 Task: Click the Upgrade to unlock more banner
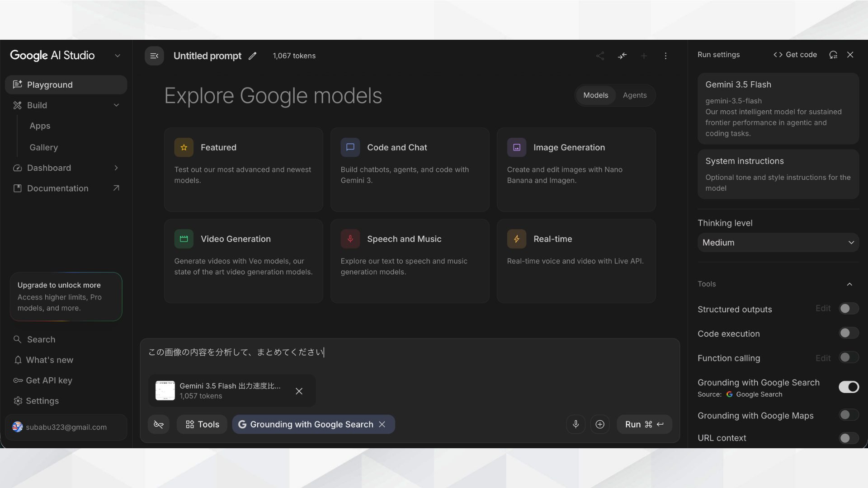(66, 296)
